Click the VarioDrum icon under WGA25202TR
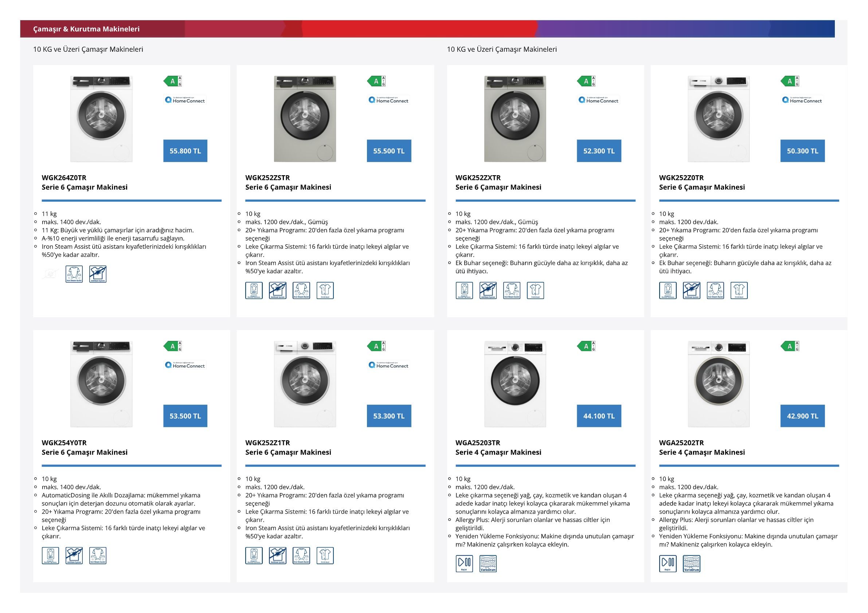 tap(692, 563)
